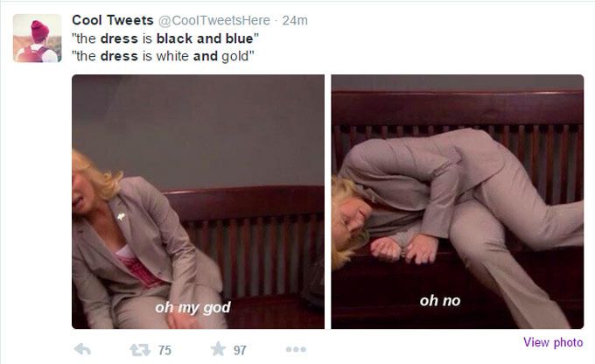Expand the right image captioned oh no
The image size is (595, 364).
tap(458, 201)
